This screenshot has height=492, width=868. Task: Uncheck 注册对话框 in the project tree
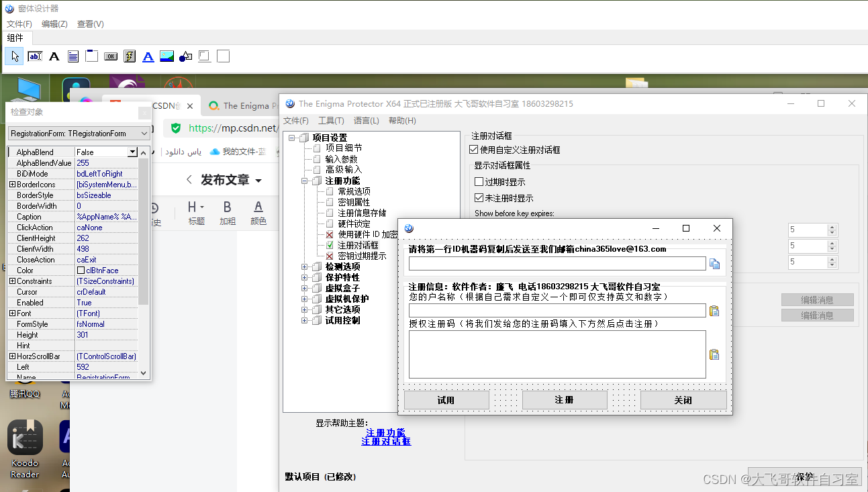329,244
